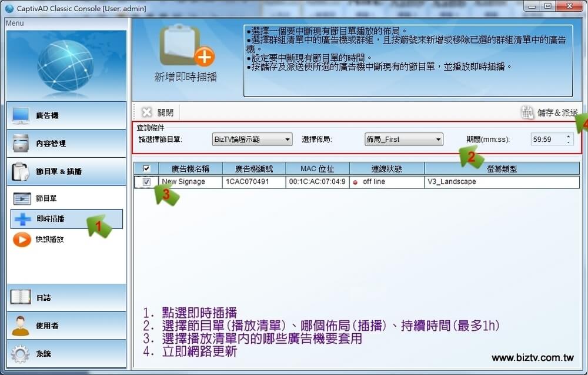This screenshot has height=375, width=588.
Task: Click the 關閉 close toolbar button
Action: coord(158,112)
